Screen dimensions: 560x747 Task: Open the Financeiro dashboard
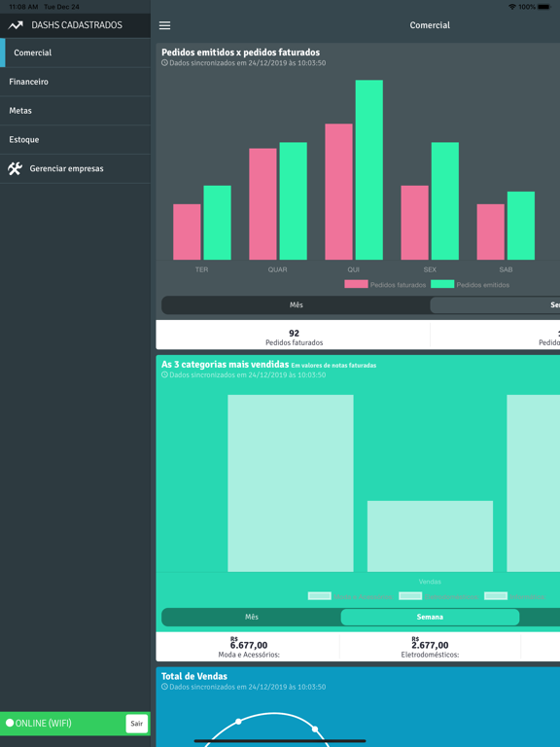point(75,82)
